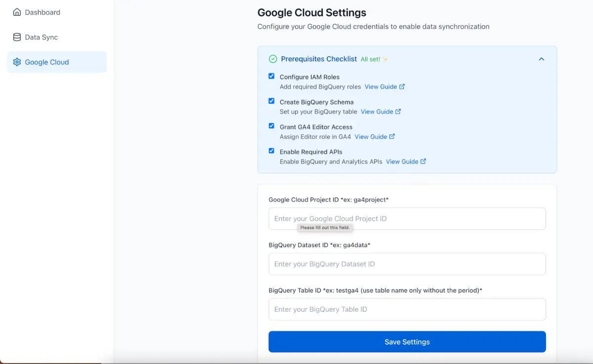Click the Google Cloud gear icon
The image size is (593, 364).
(17, 62)
